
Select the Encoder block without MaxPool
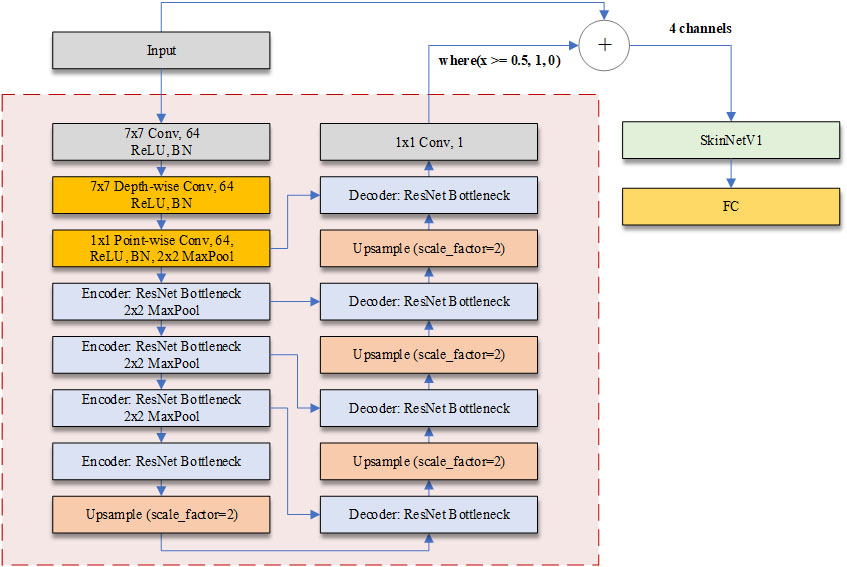pyautogui.click(x=160, y=461)
